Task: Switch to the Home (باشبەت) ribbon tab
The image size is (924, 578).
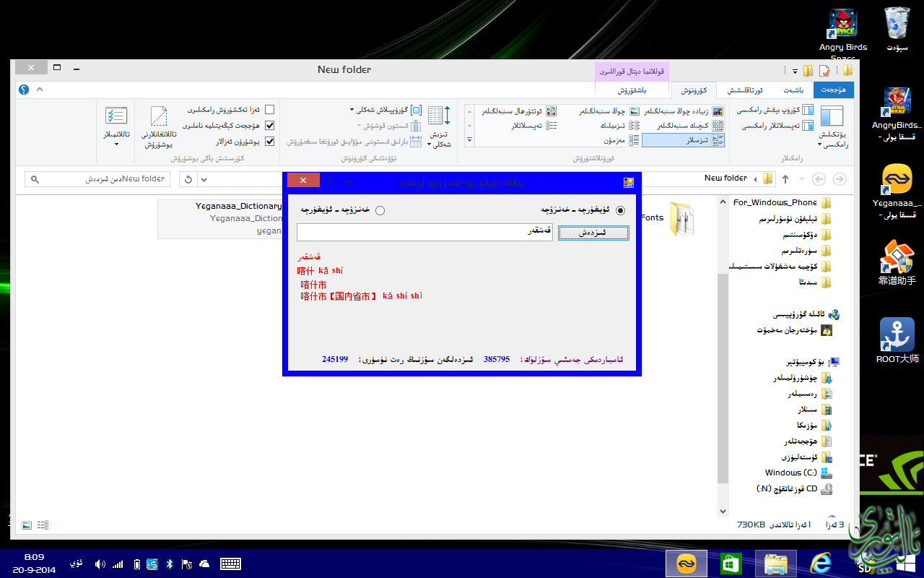Action: (793, 90)
